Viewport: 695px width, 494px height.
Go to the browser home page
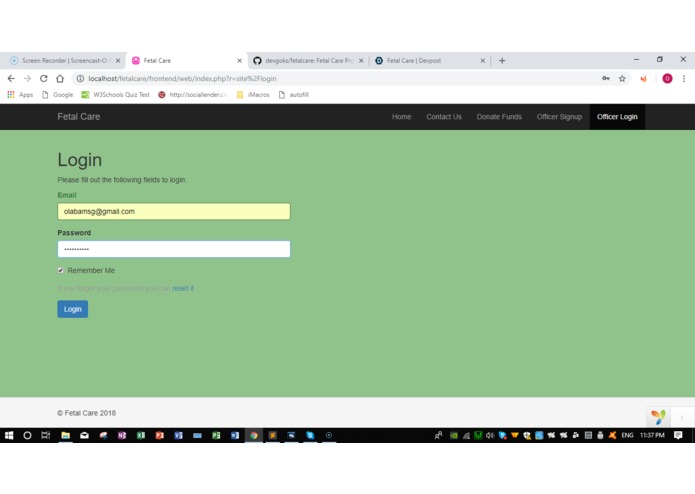pyautogui.click(x=60, y=78)
